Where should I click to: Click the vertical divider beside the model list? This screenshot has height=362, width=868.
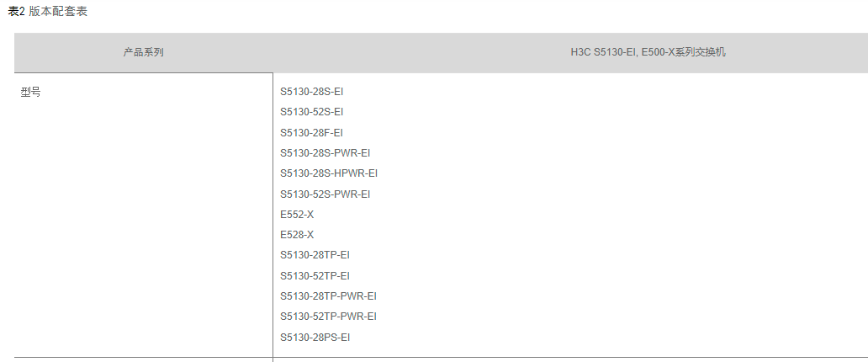click(273, 210)
